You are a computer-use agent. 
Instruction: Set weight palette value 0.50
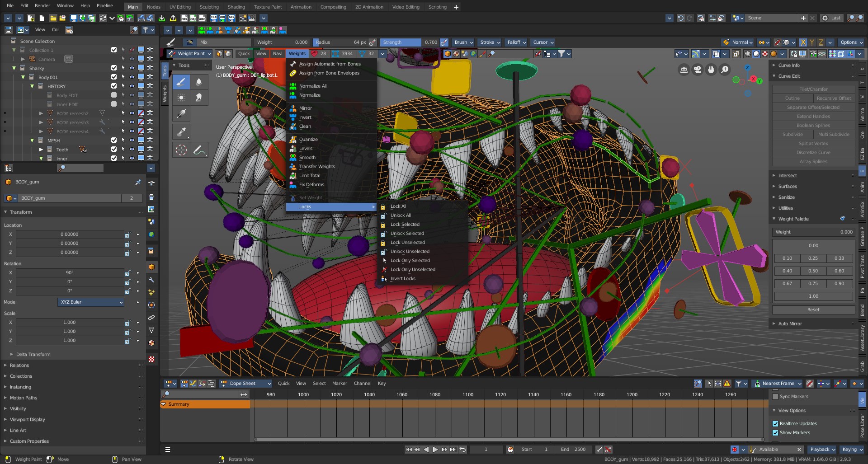(813, 271)
